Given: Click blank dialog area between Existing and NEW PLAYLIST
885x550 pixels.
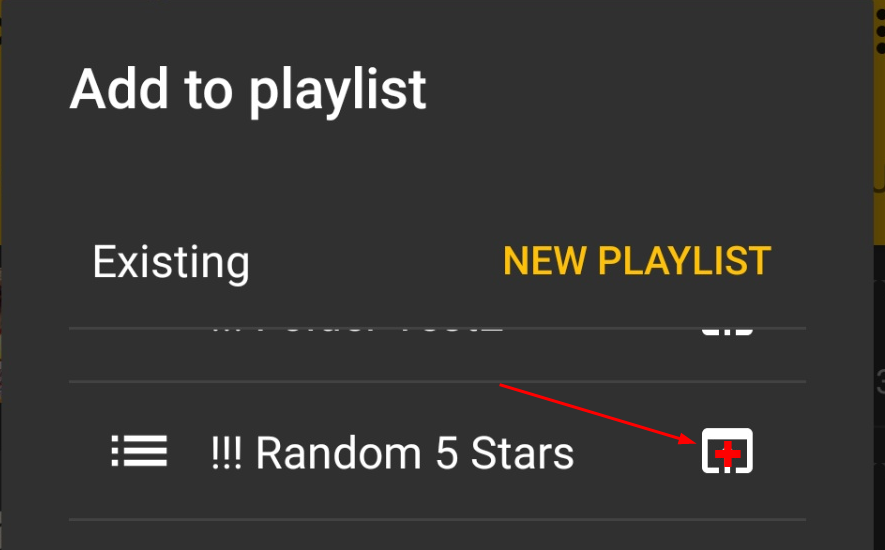Looking at the screenshot, I should 376,263.
